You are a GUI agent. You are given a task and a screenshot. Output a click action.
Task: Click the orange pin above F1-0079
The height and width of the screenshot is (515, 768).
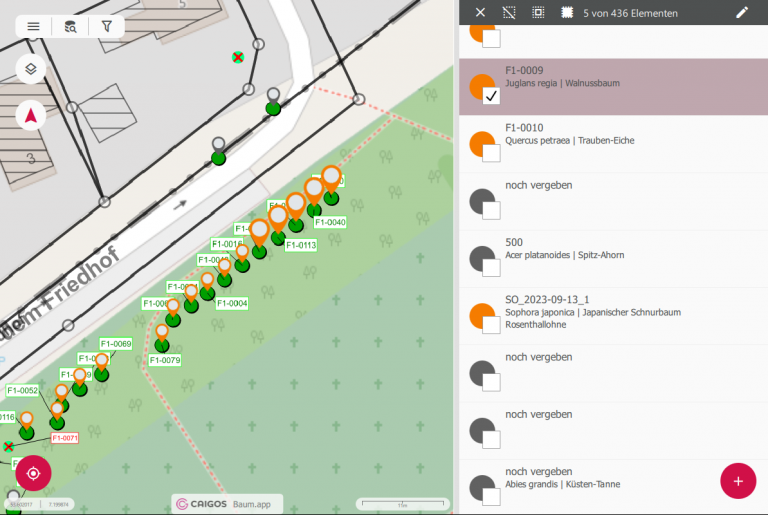click(x=162, y=334)
